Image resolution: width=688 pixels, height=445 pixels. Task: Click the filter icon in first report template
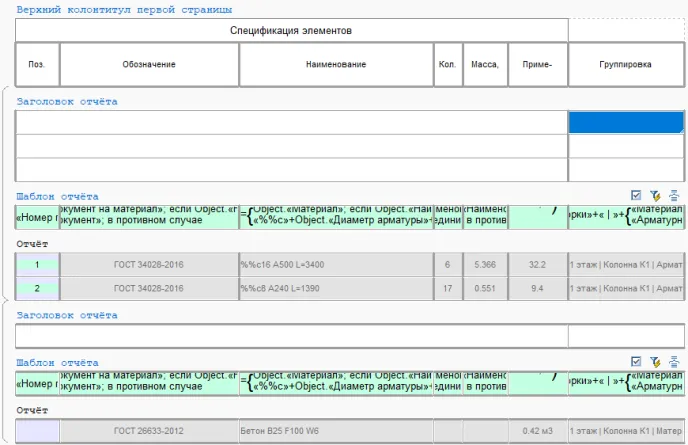pyautogui.click(x=655, y=196)
